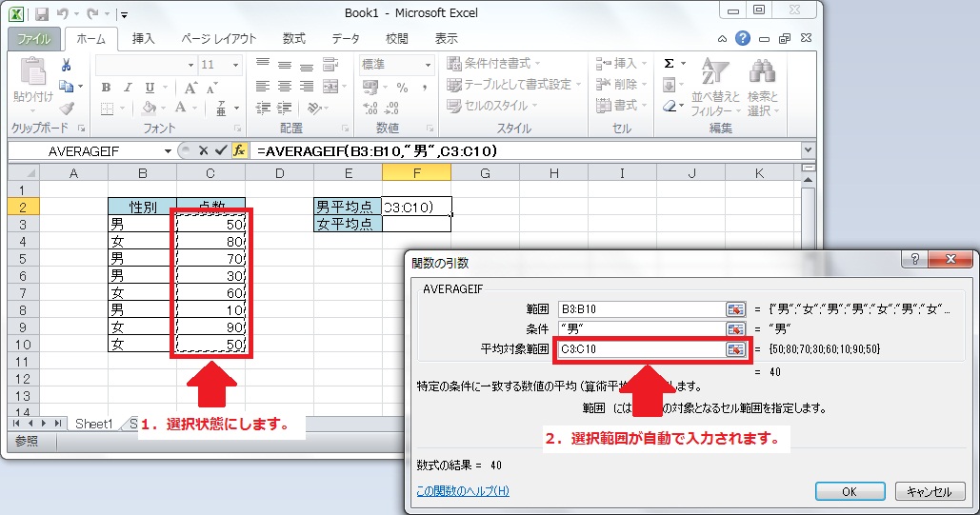
Task: Decrease font size with smaller A
Action: click(211, 88)
